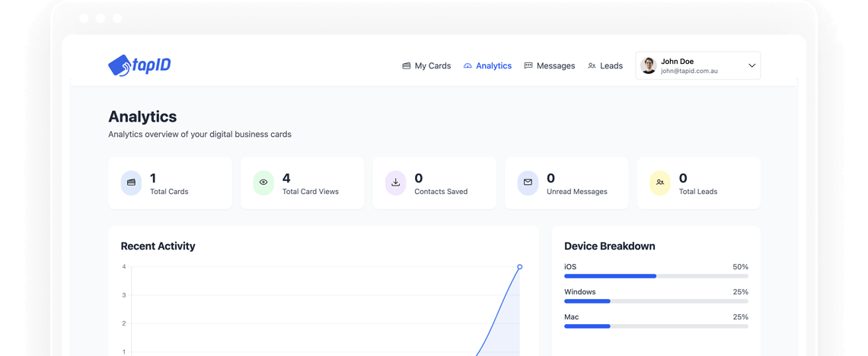Select the Analytics tab
Viewport: 868px width, 356px height.
[488, 65]
